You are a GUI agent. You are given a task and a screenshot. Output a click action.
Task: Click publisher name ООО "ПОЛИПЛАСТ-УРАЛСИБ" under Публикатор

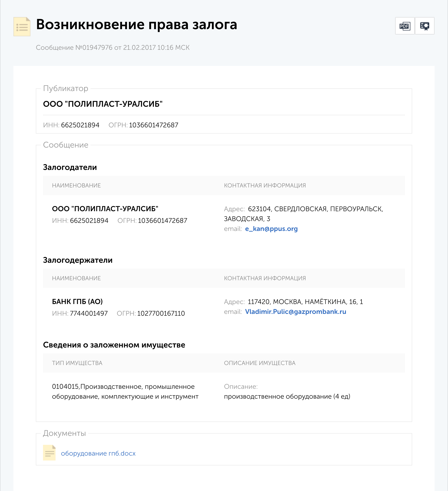[x=103, y=104]
